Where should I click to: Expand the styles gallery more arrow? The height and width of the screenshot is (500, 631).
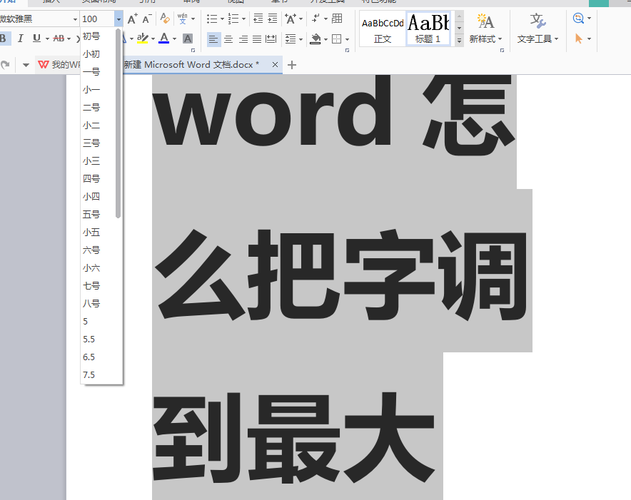[459, 40]
